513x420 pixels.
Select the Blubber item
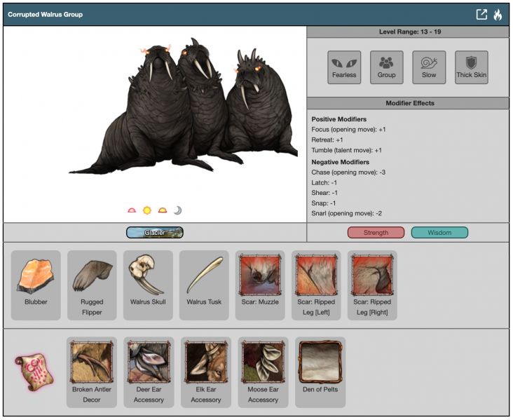[x=36, y=285]
